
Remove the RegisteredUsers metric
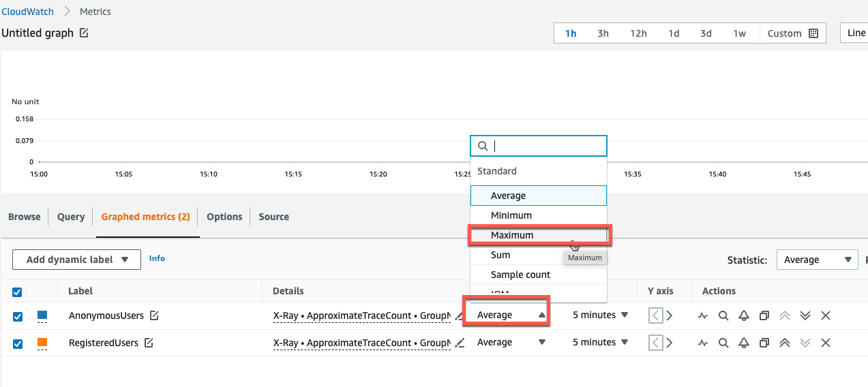pyautogui.click(x=826, y=343)
